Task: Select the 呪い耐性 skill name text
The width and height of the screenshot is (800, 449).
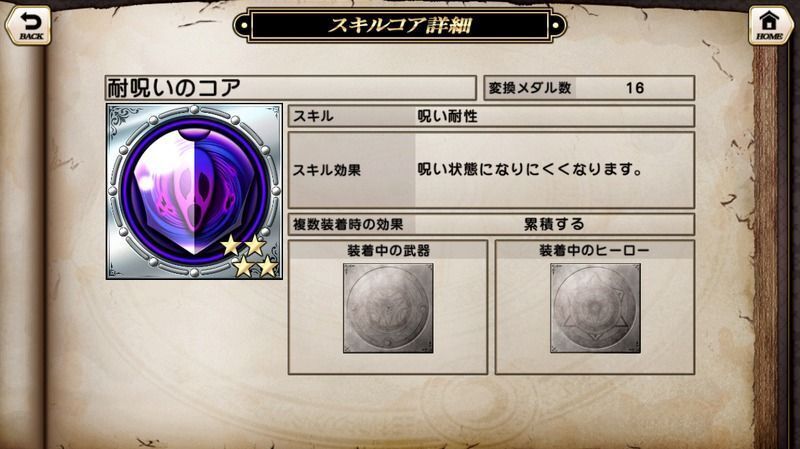Action: coord(447,116)
